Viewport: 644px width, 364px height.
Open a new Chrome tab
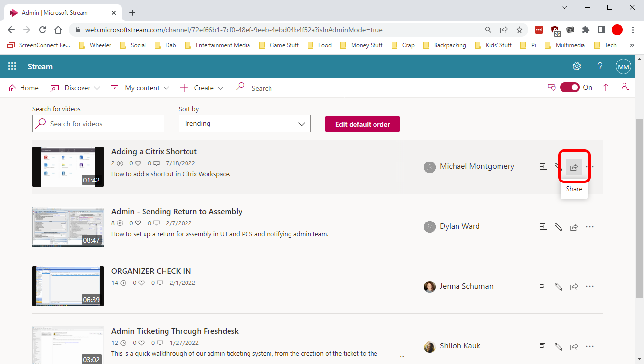[x=132, y=13]
